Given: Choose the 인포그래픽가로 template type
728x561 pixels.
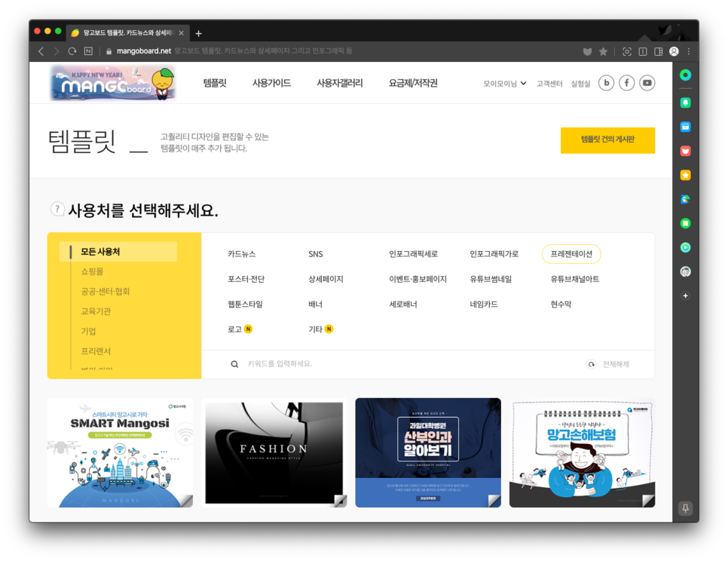Looking at the screenshot, I should [x=494, y=254].
